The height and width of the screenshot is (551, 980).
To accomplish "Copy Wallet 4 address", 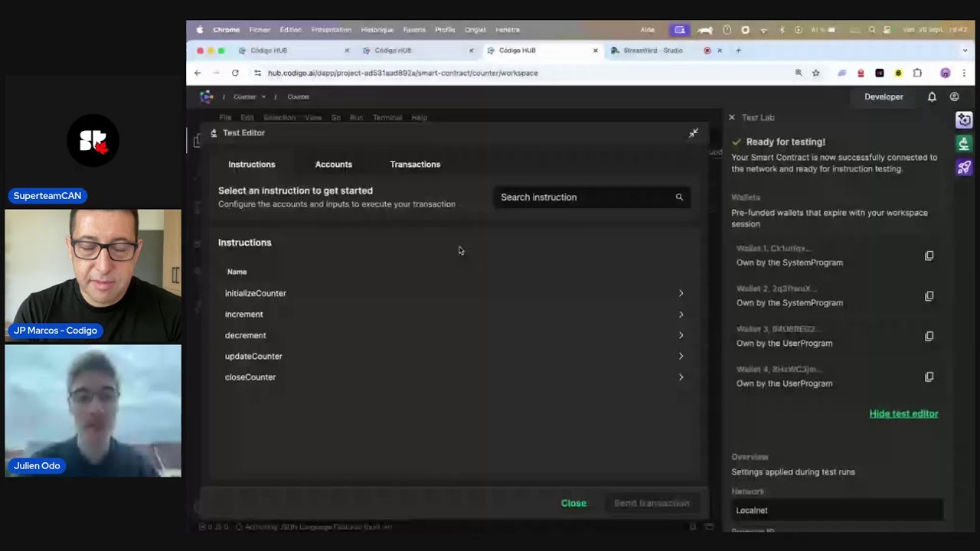I will pyautogui.click(x=929, y=377).
